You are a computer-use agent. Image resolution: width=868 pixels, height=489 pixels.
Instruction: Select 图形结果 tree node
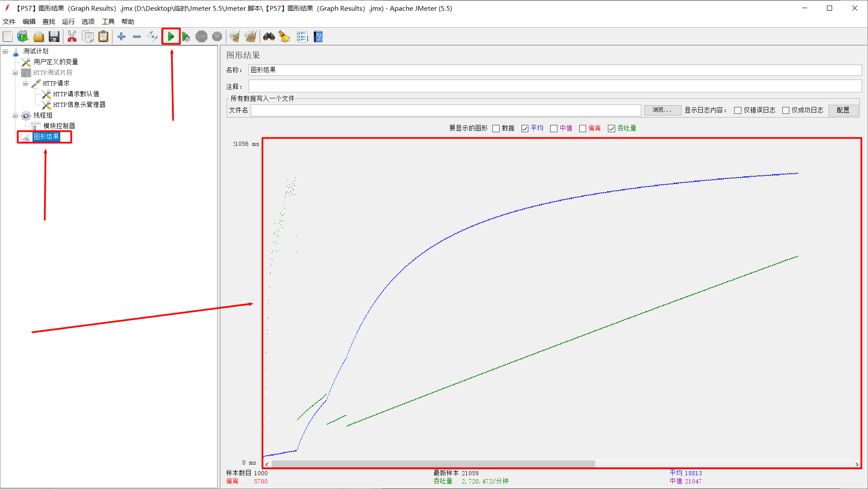click(x=46, y=137)
